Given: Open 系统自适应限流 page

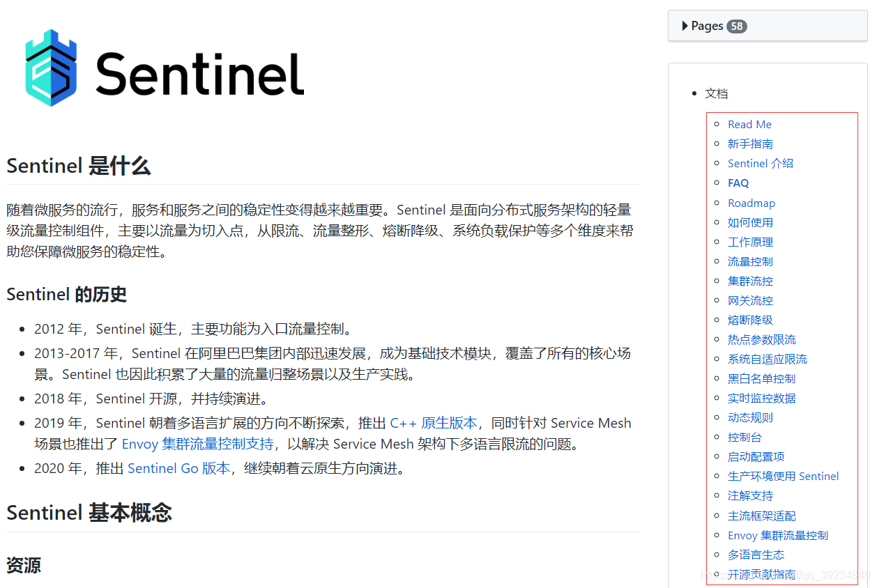Looking at the screenshot, I should click(768, 359).
